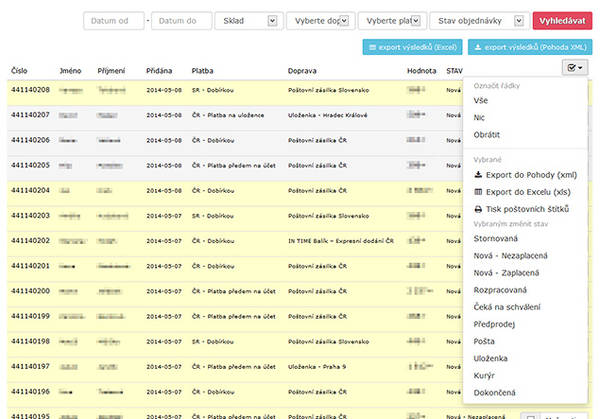600x419 pixels.
Task: Set status to Předprodej
Action: [x=494, y=324]
